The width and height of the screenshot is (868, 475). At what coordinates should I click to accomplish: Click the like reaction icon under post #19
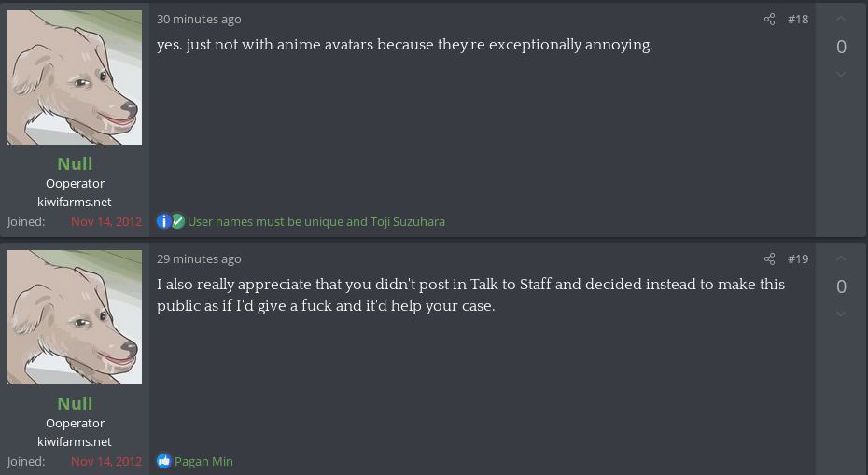[x=164, y=461]
